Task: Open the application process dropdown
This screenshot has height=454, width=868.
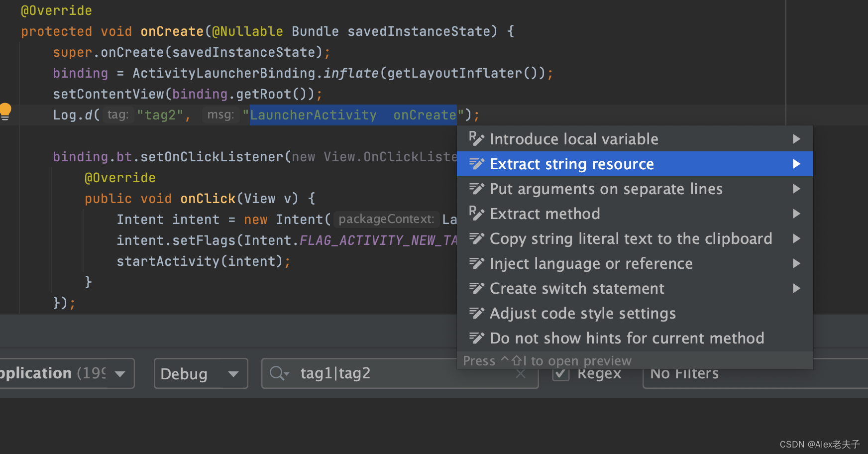Action: [67, 373]
